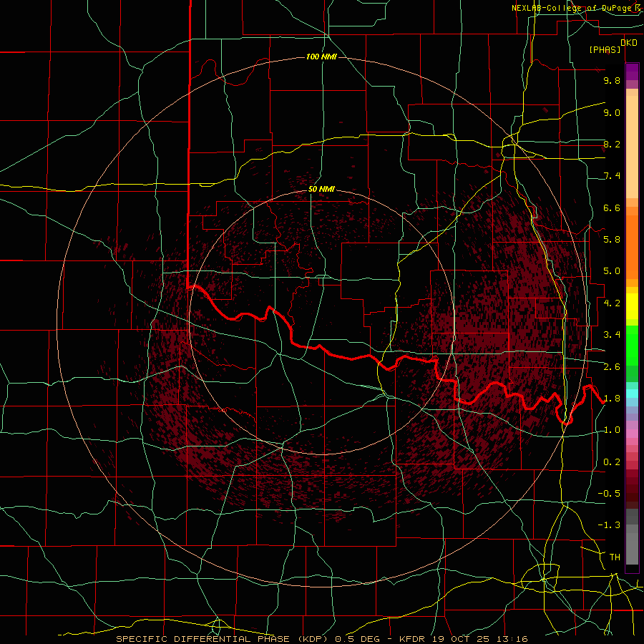The width and height of the screenshot is (644, 644).
Task: Click the 1.0 value on the scale
Action: 612,430
